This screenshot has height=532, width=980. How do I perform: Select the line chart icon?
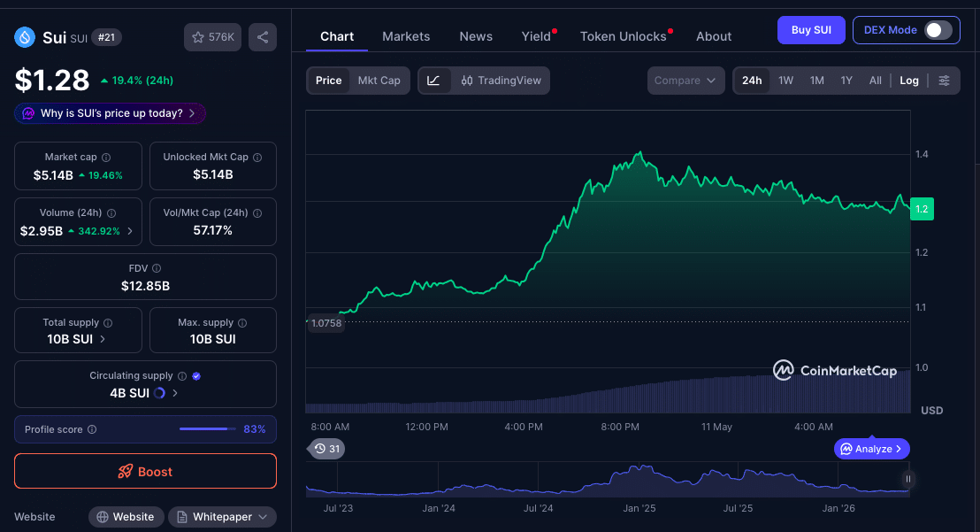[x=433, y=81]
